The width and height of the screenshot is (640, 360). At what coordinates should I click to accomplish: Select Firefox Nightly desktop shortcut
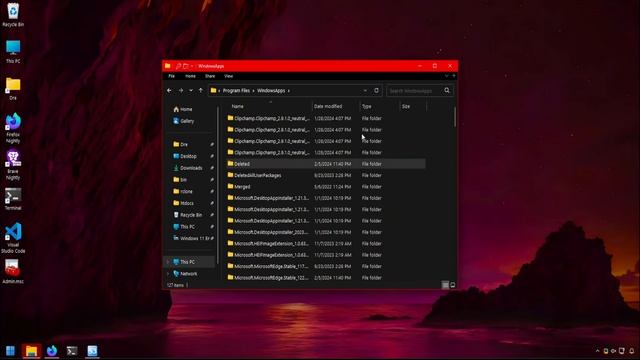pyautogui.click(x=13, y=128)
